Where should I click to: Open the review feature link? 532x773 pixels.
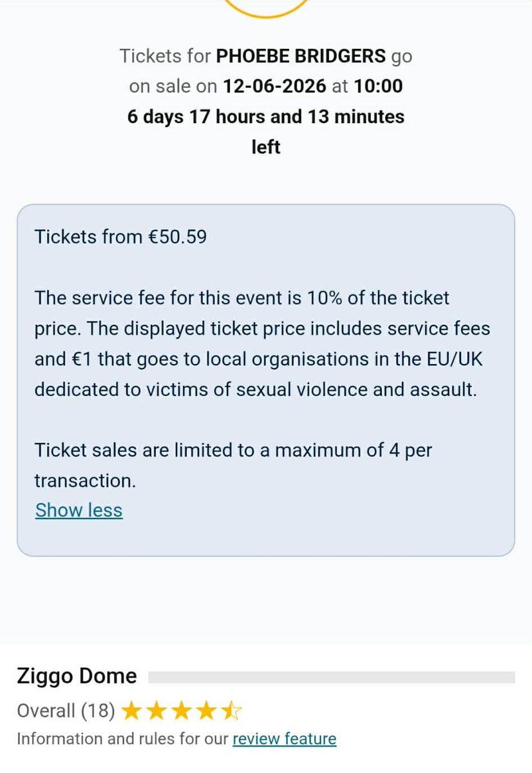[x=284, y=739]
